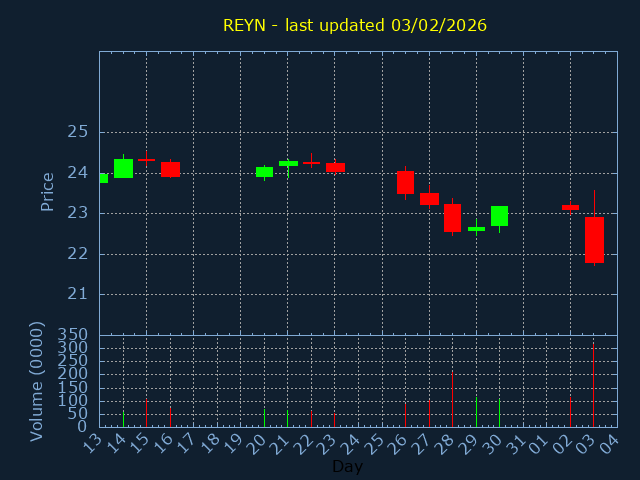Select the green candlestick on day 20
640x480 pixels.
(x=264, y=172)
